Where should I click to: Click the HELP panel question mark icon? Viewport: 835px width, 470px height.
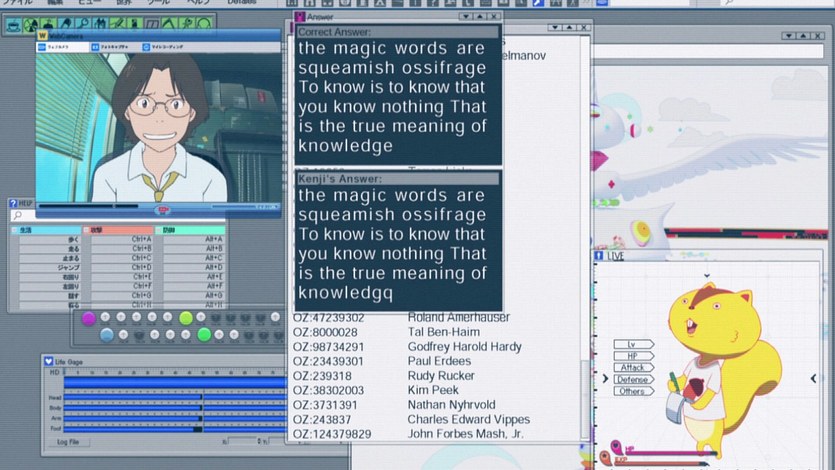point(14,203)
